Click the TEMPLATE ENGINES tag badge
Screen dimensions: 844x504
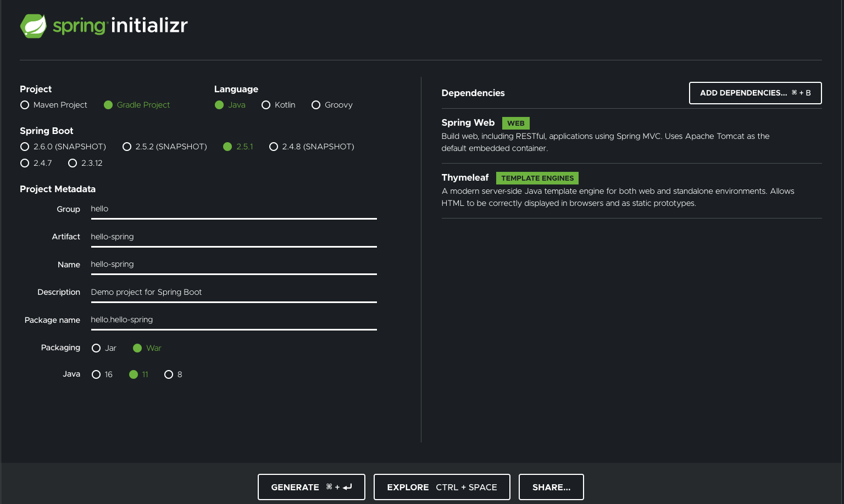(x=537, y=178)
